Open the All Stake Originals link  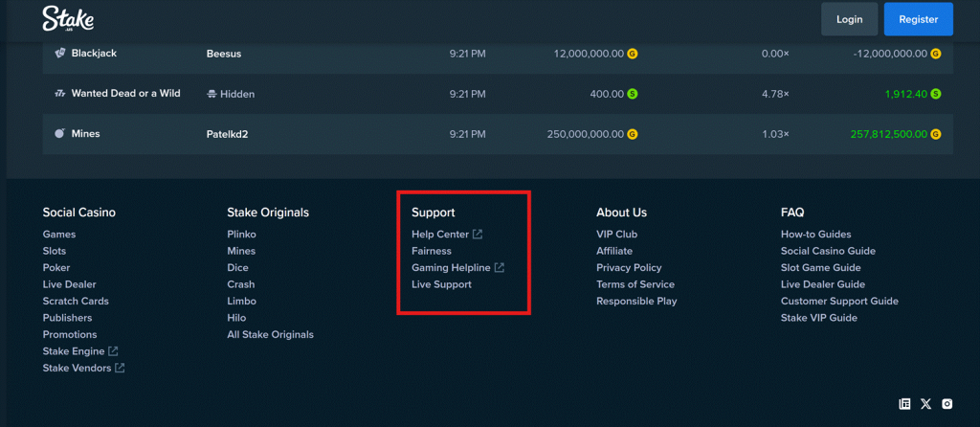coord(271,334)
